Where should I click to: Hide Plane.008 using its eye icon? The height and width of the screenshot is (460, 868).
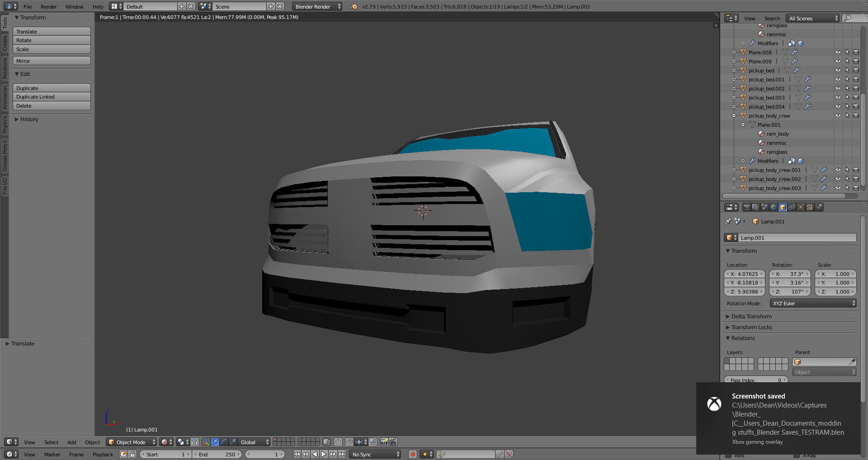pyautogui.click(x=838, y=52)
